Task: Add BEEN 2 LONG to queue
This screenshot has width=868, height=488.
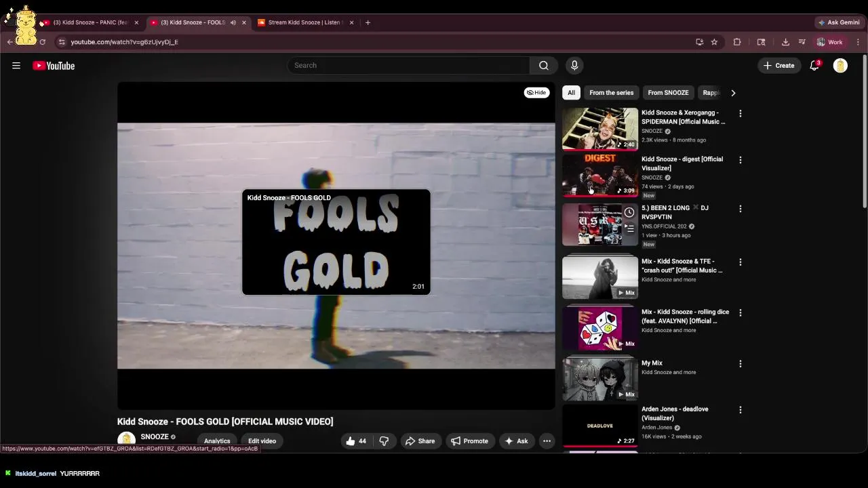Action: (x=629, y=228)
